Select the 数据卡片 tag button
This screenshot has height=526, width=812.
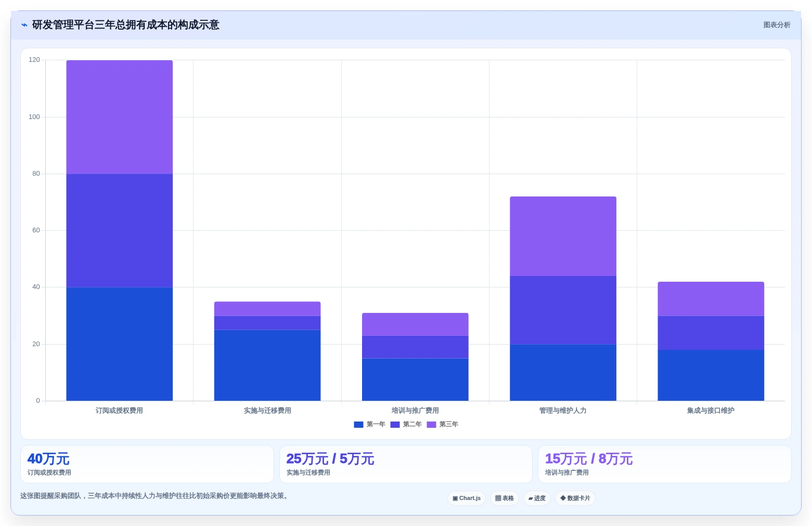[575, 498]
